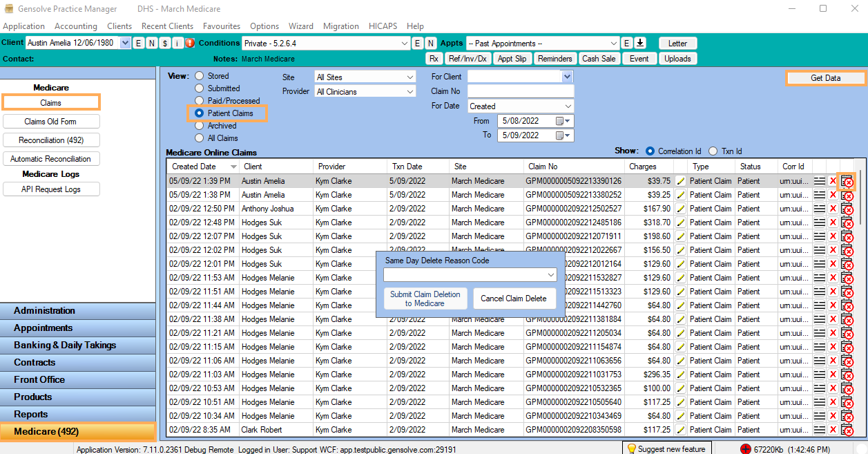This screenshot has height=454, width=868.
Task: Select the Paid/Processed radio button
Action: tap(200, 101)
